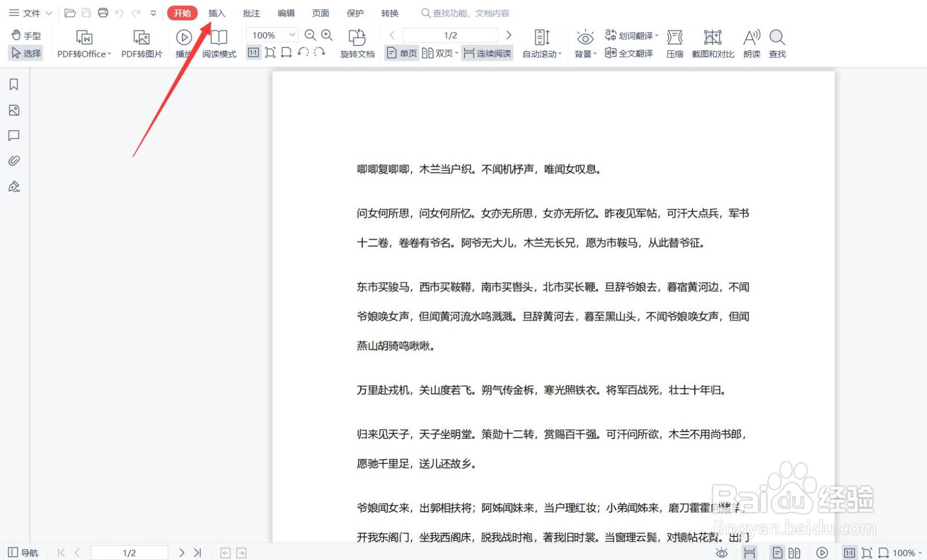The width and height of the screenshot is (927, 560).
Task: Open the signature pen panel in sidebar
Action: coord(14,186)
